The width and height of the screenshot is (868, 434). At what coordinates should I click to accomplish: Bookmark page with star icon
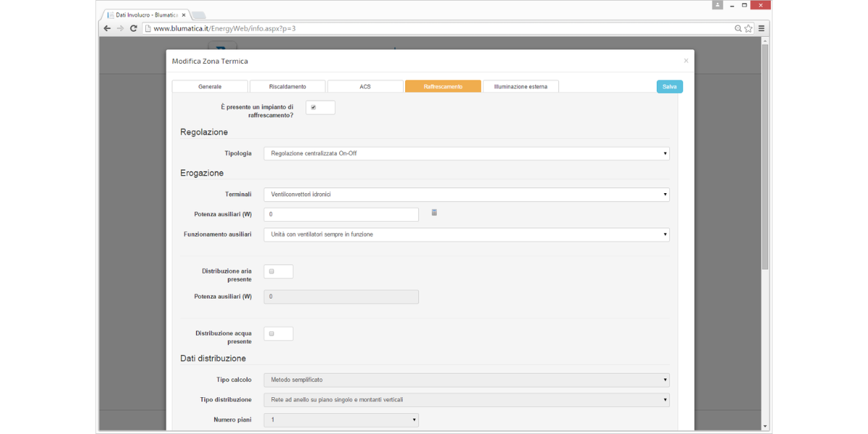click(749, 28)
